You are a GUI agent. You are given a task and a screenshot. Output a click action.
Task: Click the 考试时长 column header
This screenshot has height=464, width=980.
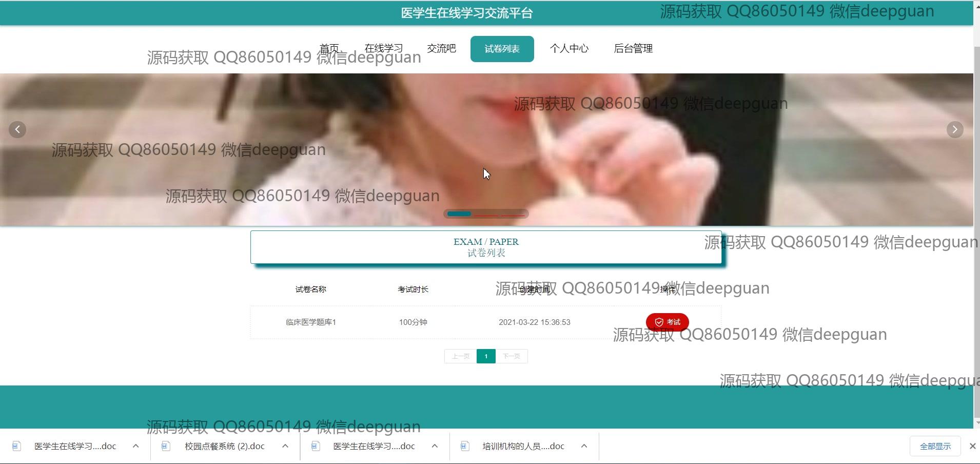413,289
